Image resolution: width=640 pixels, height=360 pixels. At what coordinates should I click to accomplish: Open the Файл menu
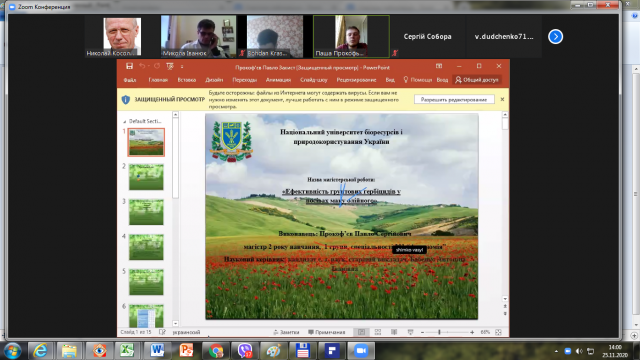coord(130,80)
